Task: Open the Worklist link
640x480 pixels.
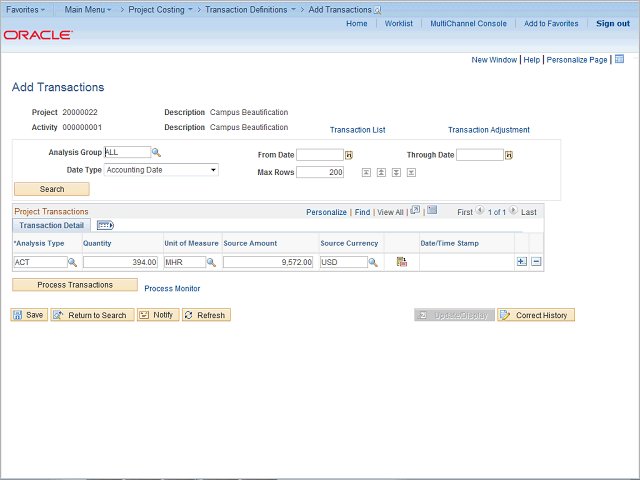Action: (399, 24)
